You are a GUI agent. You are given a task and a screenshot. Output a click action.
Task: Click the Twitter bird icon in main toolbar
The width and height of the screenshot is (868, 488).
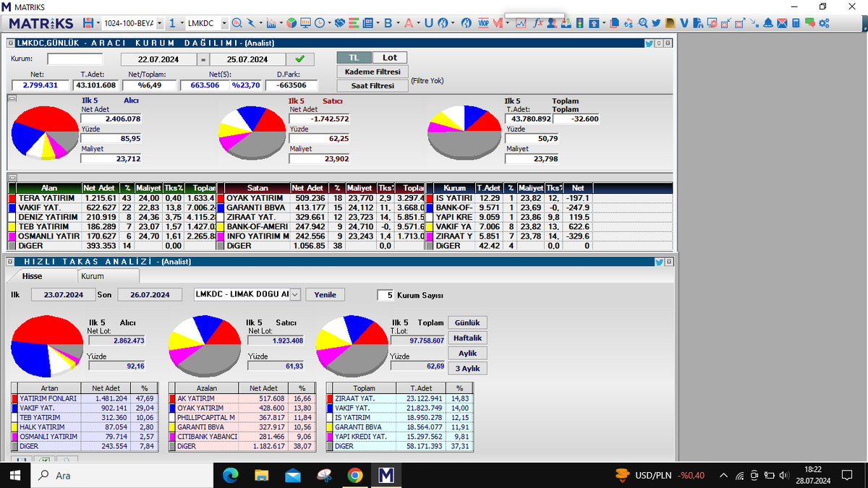(655, 23)
